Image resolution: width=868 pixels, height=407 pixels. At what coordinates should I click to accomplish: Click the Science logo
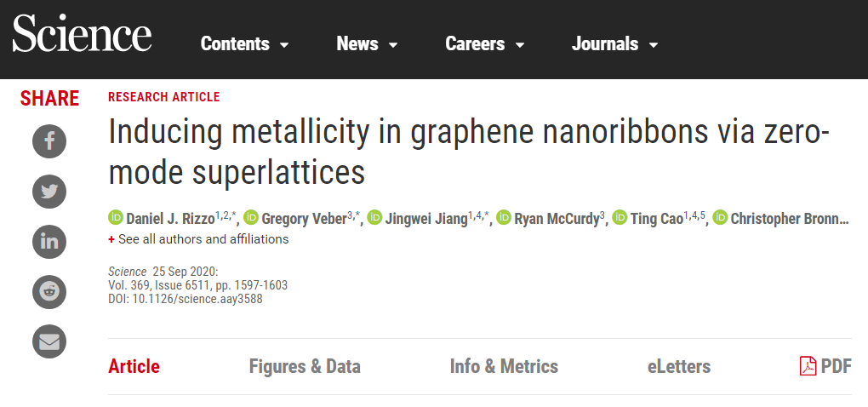[82, 36]
